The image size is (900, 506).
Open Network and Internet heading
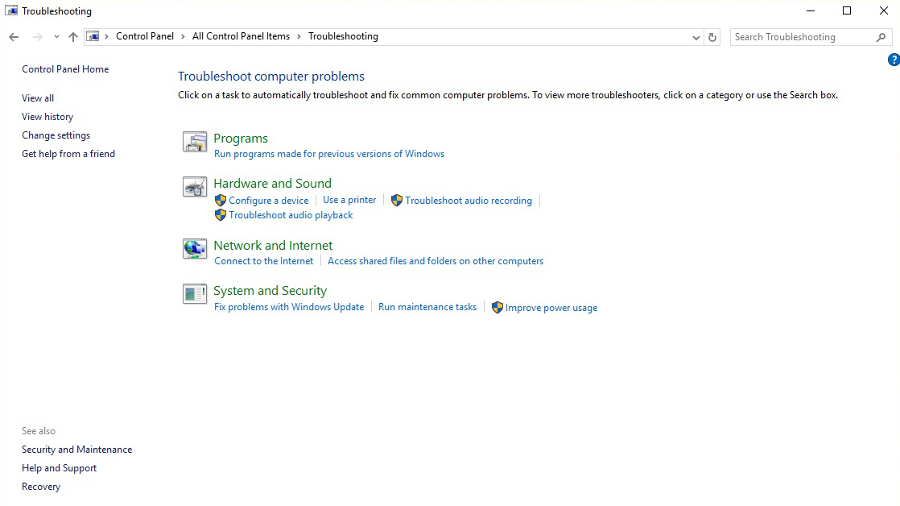[x=273, y=245]
